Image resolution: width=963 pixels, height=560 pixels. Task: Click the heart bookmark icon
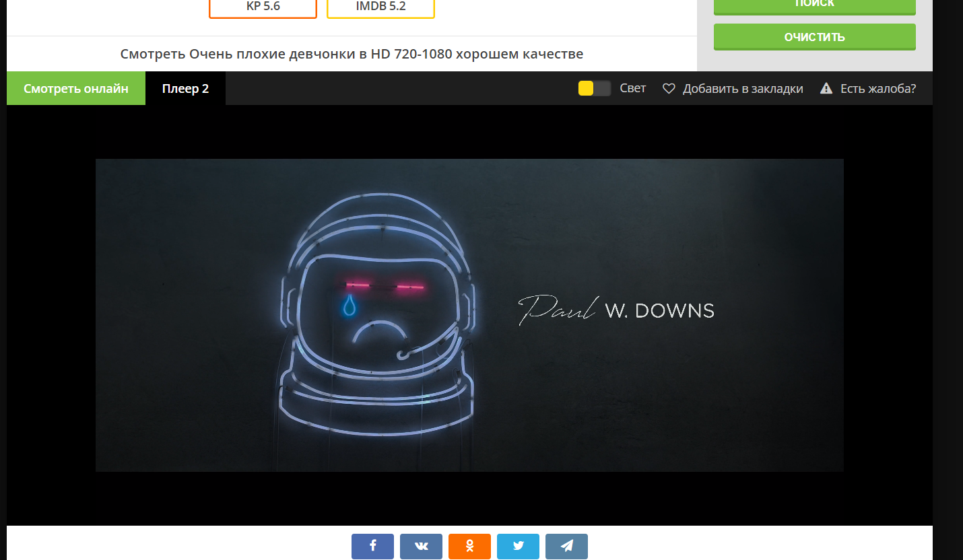click(669, 88)
